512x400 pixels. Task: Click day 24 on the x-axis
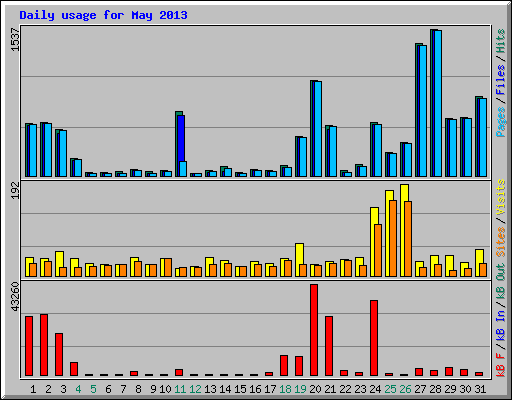coord(375,389)
